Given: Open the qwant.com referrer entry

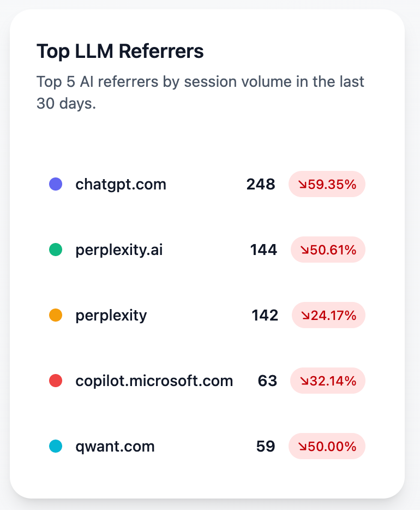Looking at the screenshot, I should pyautogui.click(x=115, y=446).
